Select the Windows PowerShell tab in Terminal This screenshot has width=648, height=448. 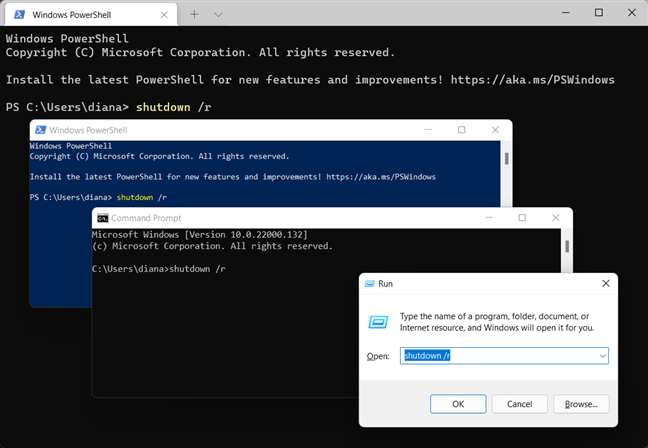[91, 15]
